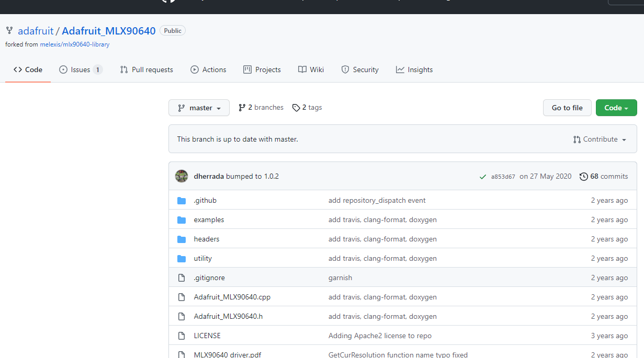Expand the Contribute dropdown
Screen dimensions: 644x358
click(x=600, y=140)
